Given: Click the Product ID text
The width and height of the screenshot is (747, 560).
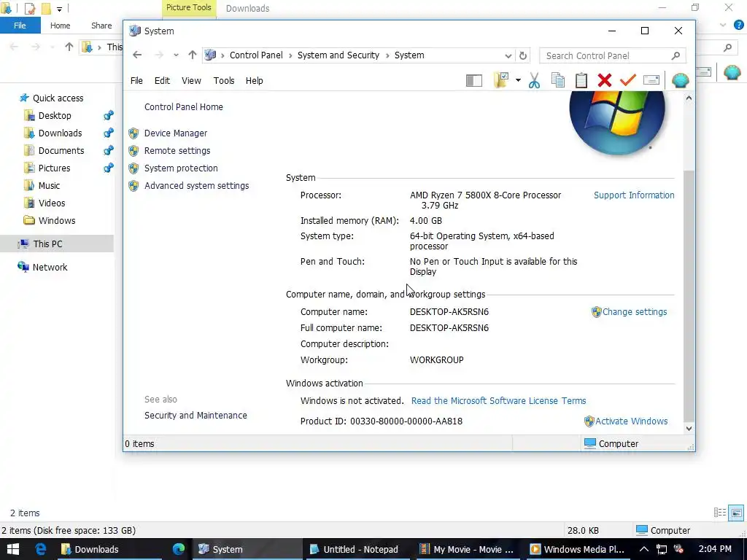Looking at the screenshot, I should point(381,421).
